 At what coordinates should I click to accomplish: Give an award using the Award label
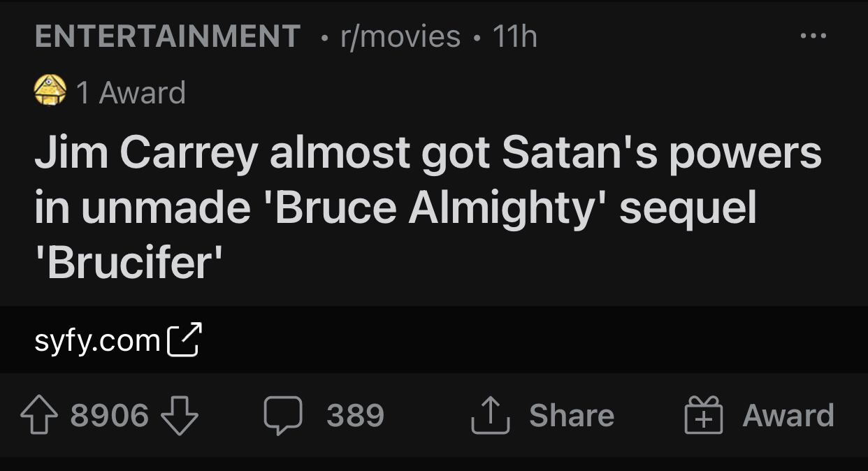point(788,416)
